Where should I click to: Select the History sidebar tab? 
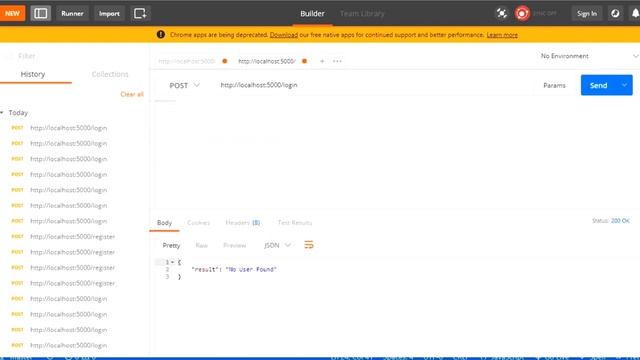[x=33, y=74]
